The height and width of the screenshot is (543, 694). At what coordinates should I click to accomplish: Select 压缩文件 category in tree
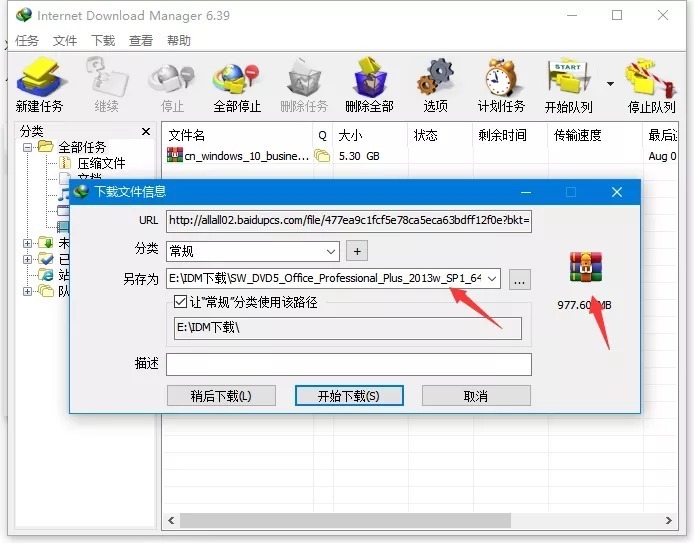[101, 163]
